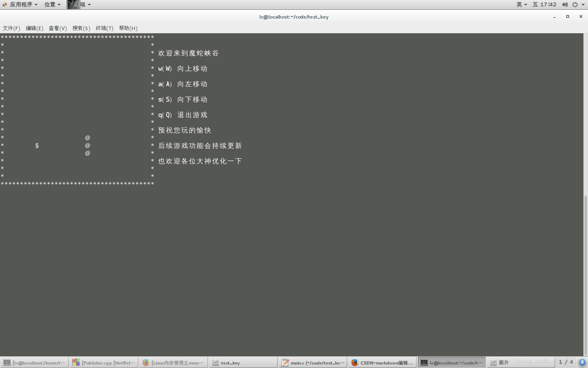Click the file cabinet icon of test_key task
This screenshot has width=588, height=368.
coord(216,362)
